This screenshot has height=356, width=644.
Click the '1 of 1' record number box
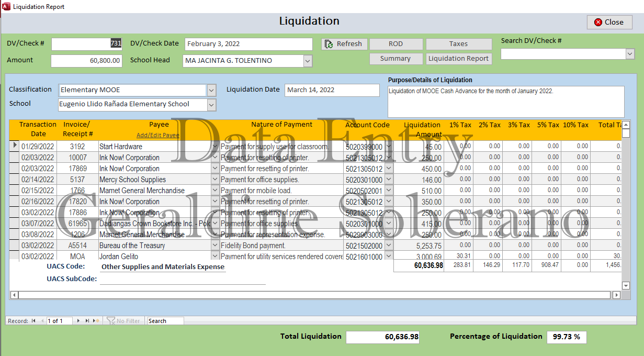59,321
